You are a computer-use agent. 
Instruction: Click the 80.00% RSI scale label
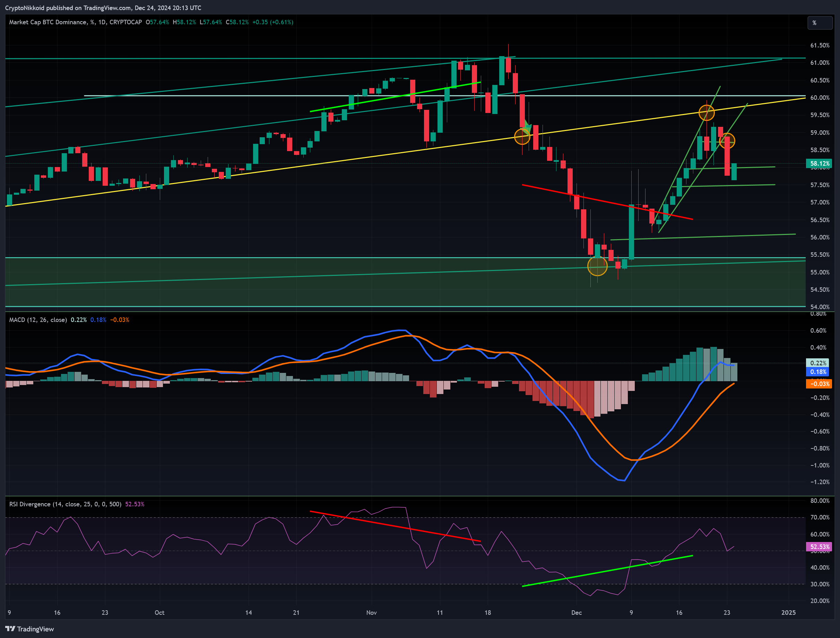(x=820, y=500)
